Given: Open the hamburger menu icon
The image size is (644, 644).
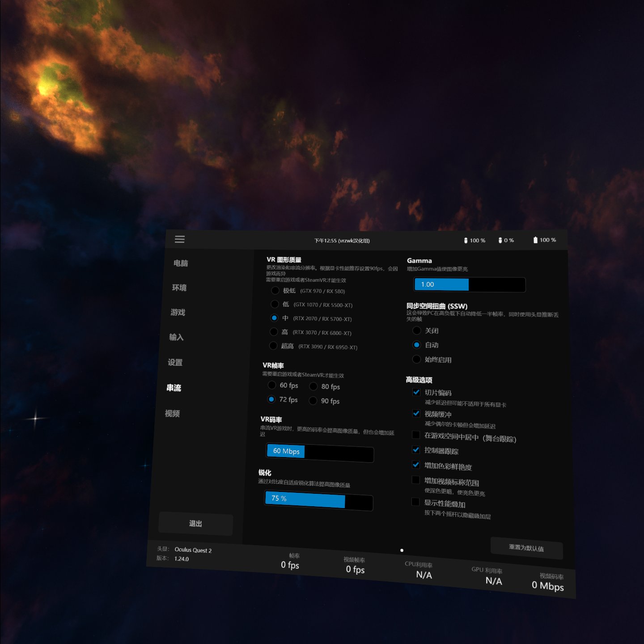Looking at the screenshot, I should click(x=180, y=239).
